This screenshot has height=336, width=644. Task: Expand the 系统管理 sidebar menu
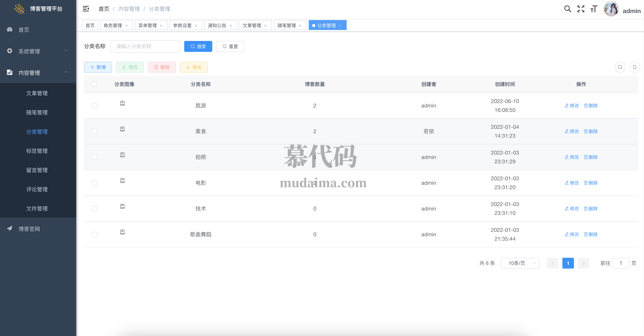38,51
